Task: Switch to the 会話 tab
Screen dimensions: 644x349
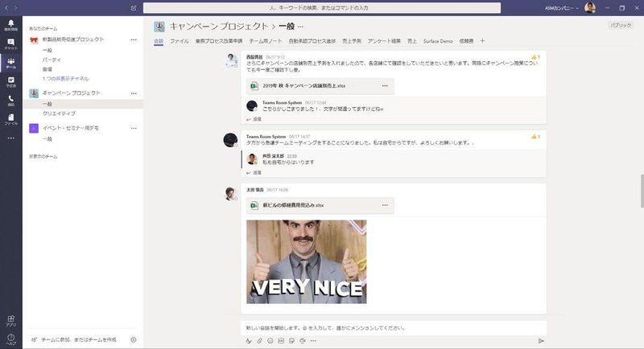Action: tap(159, 41)
